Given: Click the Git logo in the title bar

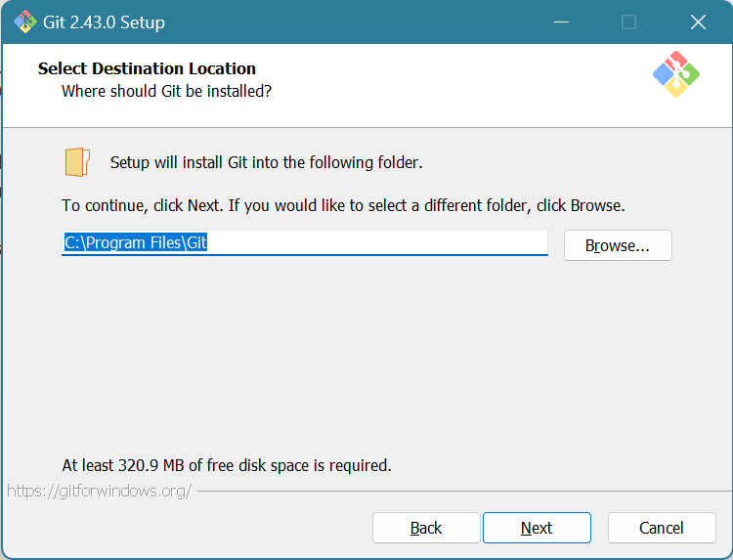Looking at the screenshot, I should (x=24, y=22).
